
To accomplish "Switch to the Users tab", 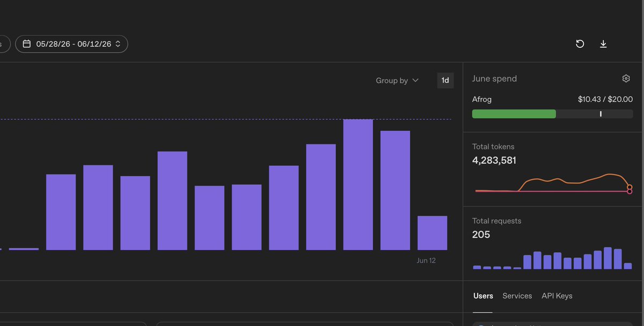I will pos(483,296).
